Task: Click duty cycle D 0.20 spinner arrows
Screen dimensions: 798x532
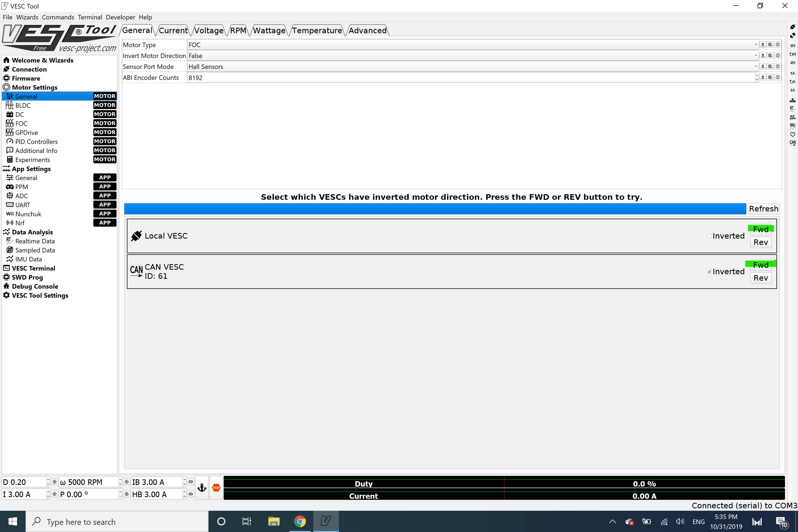Action: tap(48, 482)
